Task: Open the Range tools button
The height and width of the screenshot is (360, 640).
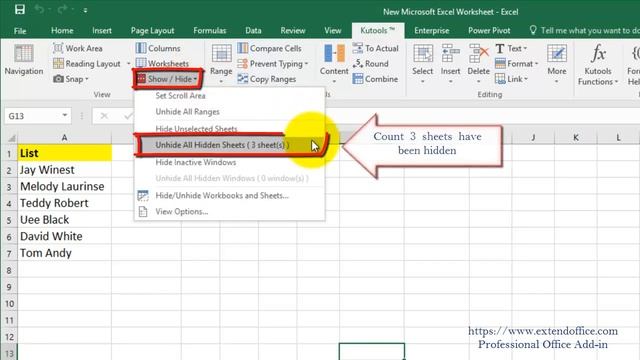Action: click(x=221, y=63)
